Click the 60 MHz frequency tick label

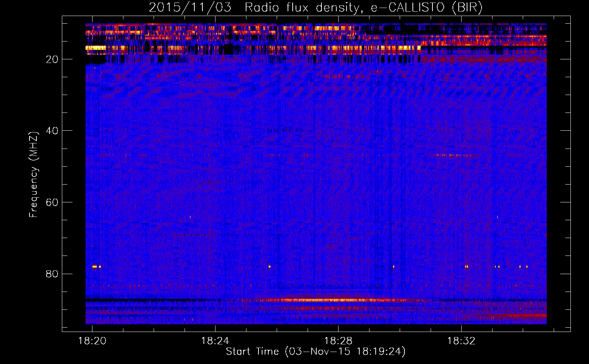(52, 202)
